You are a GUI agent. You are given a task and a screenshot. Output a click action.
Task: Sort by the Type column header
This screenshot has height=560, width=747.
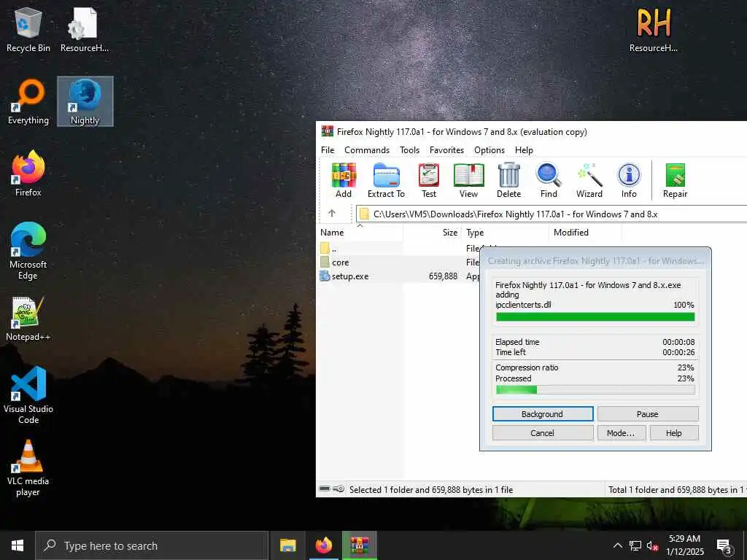(505, 233)
